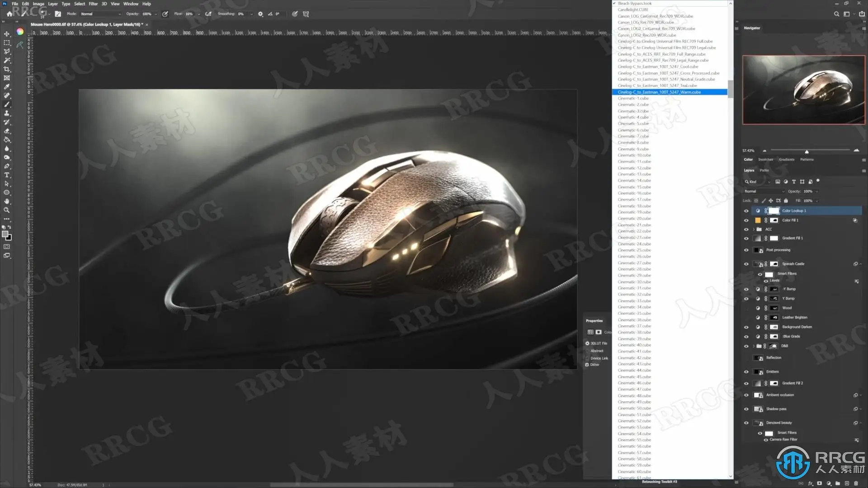Screen dimensions: 868x488
Task: Select the Clone Stamp tool
Action: coord(7,113)
